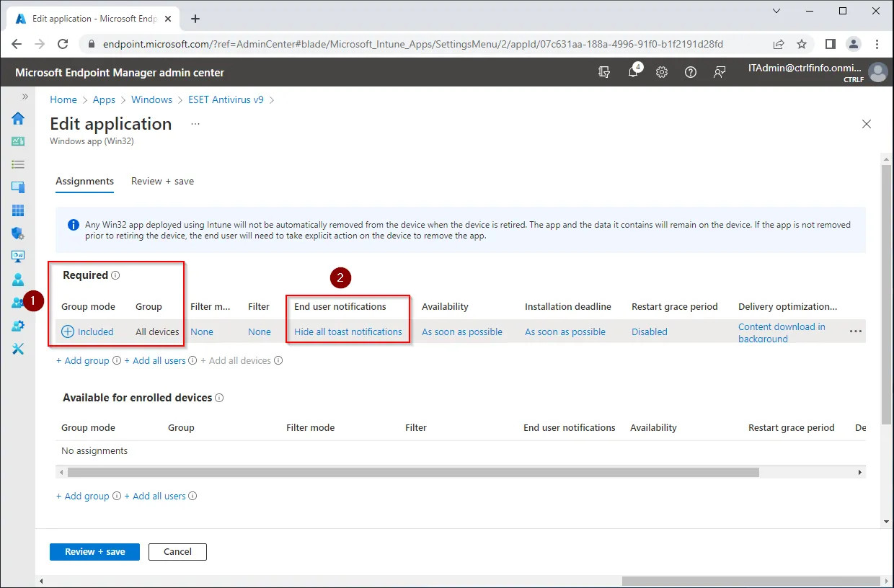Open Cloud Shell directory filter icon

[x=604, y=72]
